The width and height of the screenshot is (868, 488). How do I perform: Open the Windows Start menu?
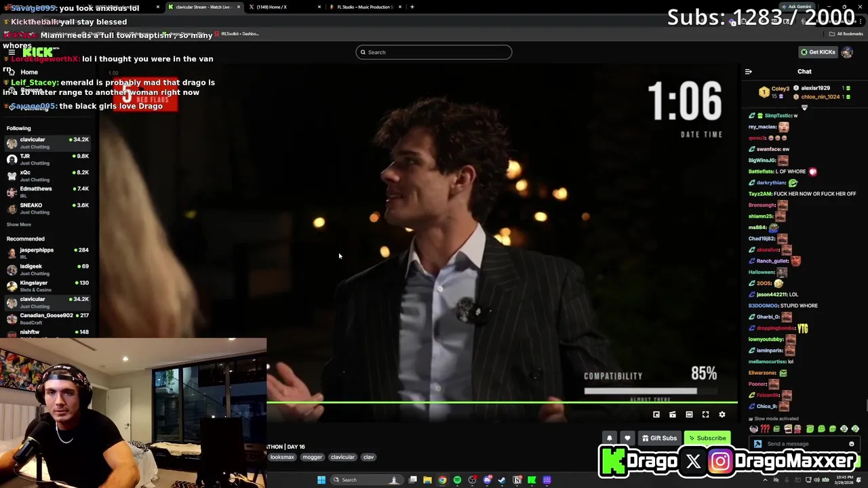[x=321, y=480]
